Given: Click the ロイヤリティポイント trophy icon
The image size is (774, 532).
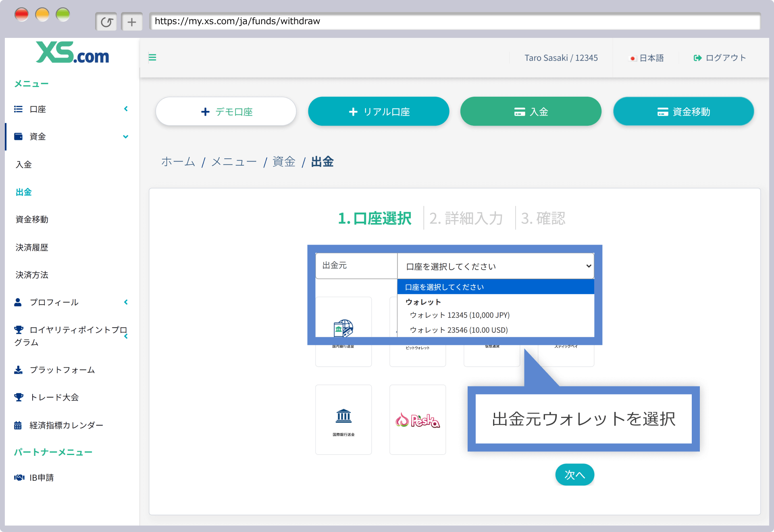Looking at the screenshot, I should click(x=19, y=330).
